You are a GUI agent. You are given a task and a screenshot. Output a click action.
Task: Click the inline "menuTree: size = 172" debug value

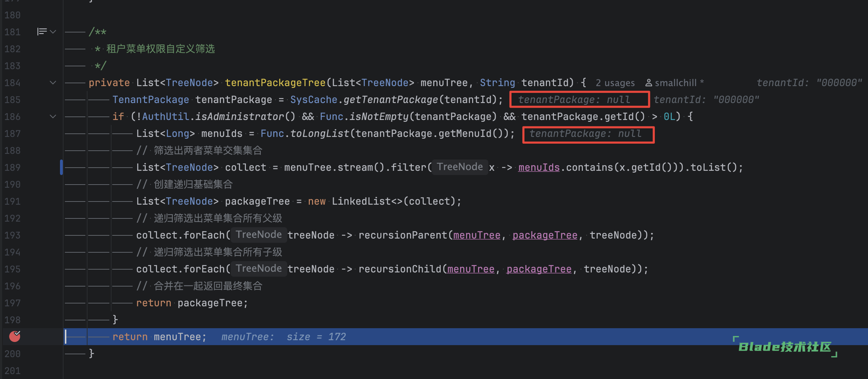[283, 337]
